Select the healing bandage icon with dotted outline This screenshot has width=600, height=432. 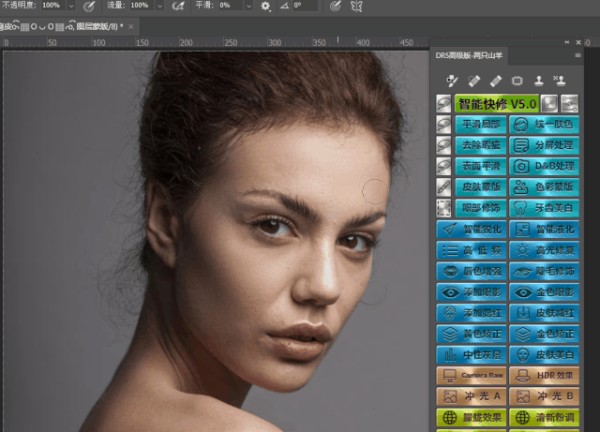(474, 81)
